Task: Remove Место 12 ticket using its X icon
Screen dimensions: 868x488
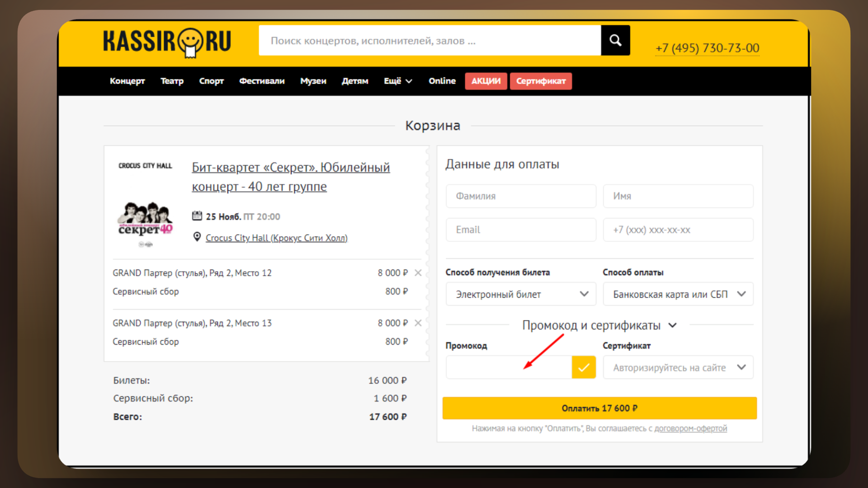Action: 418,272
